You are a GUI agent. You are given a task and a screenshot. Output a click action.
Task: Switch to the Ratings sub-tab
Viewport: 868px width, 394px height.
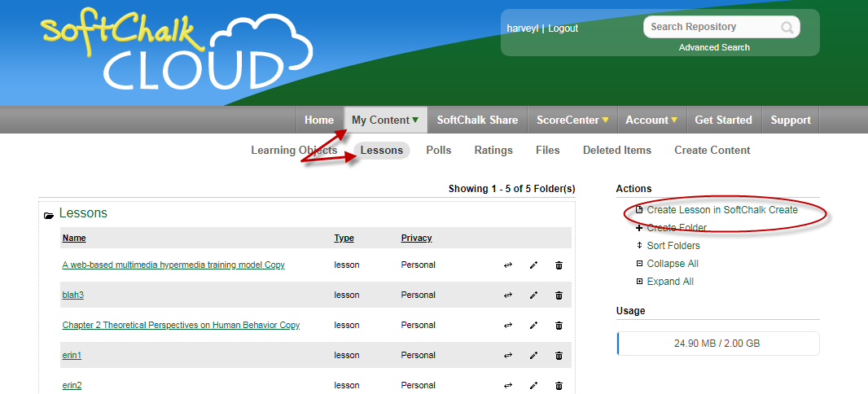tap(493, 150)
